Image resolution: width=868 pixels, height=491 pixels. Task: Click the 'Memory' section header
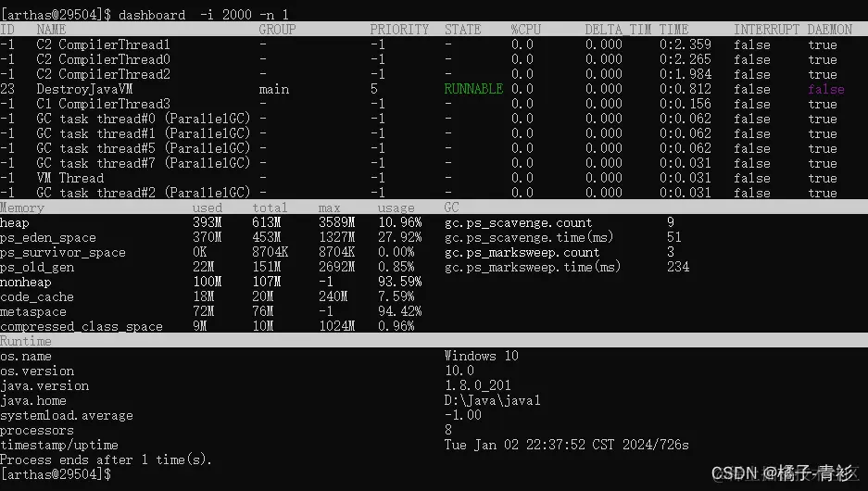pos(22,208)
